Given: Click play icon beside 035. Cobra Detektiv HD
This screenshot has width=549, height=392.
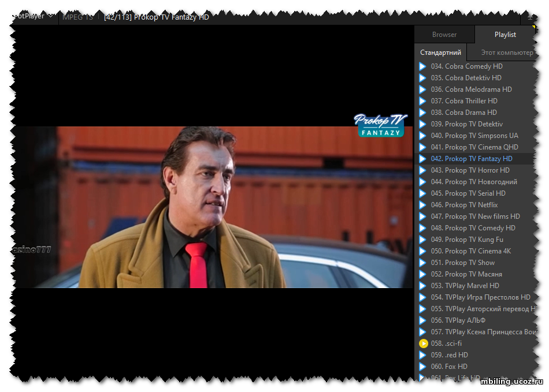Looking at the screenshot, I should click(x=422, y=78).
